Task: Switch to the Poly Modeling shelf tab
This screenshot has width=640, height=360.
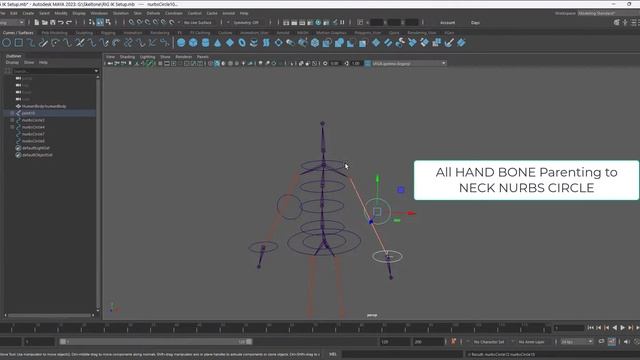Action: [54, 33]
